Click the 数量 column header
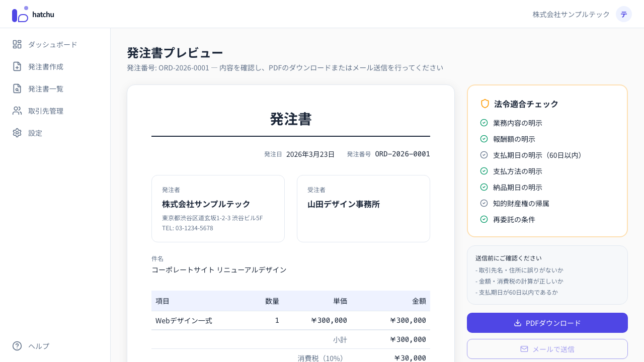The height and width of the screenshot is (362, 644). click(x=272, y=301)
